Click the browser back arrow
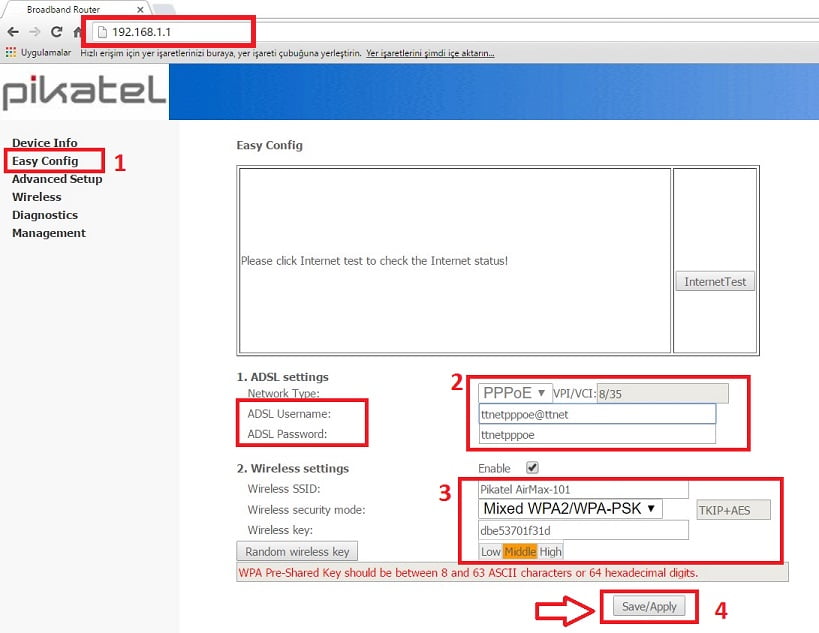The image size is (819, 633). [x=12, y=32]
